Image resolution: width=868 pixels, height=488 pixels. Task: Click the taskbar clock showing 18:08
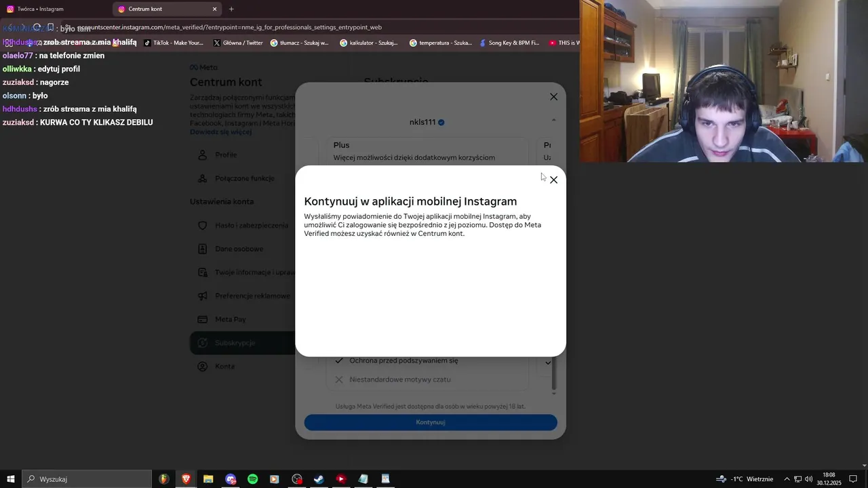[829, 479]
